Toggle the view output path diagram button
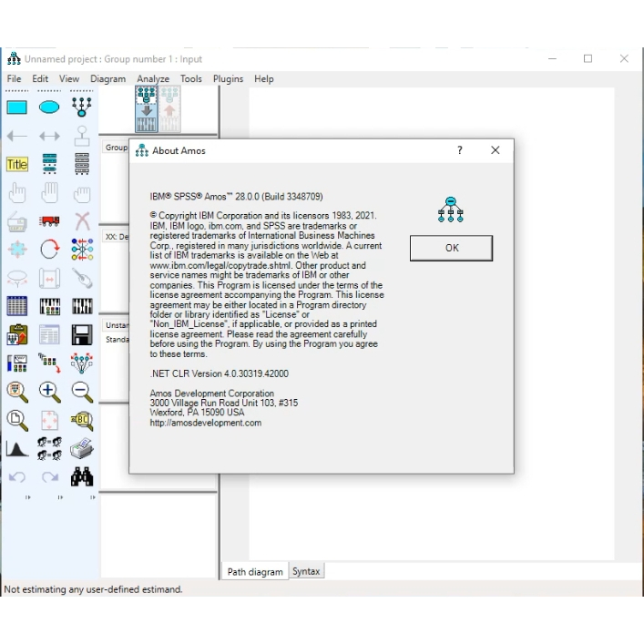The height and width of the screenshot is (644, 644). coord(169,108)
